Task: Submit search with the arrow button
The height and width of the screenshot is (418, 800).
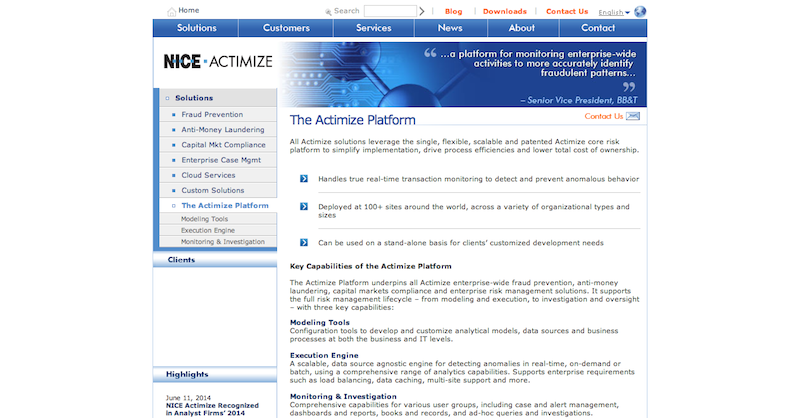Action: tap(421, 11)
